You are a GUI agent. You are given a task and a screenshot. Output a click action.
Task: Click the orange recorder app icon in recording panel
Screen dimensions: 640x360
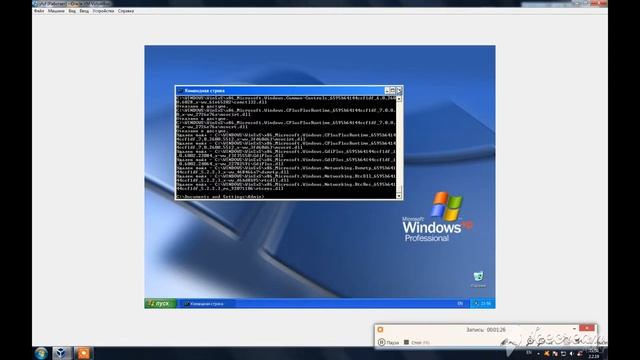tap(380, 329)
